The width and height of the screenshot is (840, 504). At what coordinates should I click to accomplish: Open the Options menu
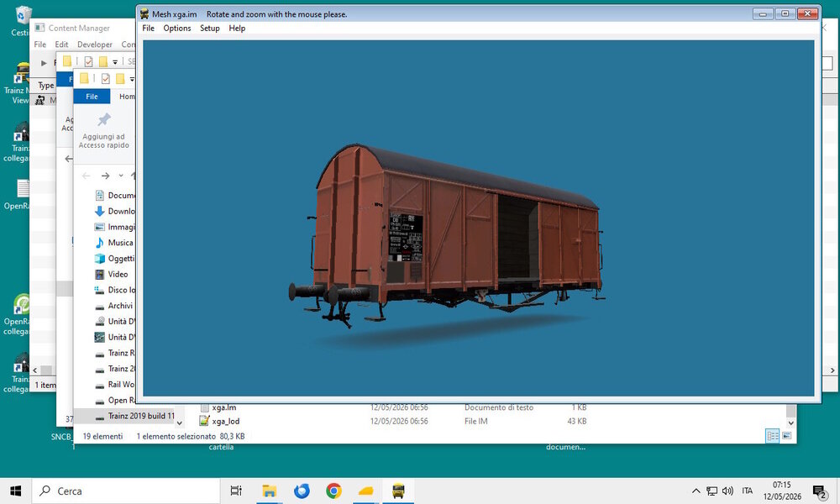[x=176, y=29]
